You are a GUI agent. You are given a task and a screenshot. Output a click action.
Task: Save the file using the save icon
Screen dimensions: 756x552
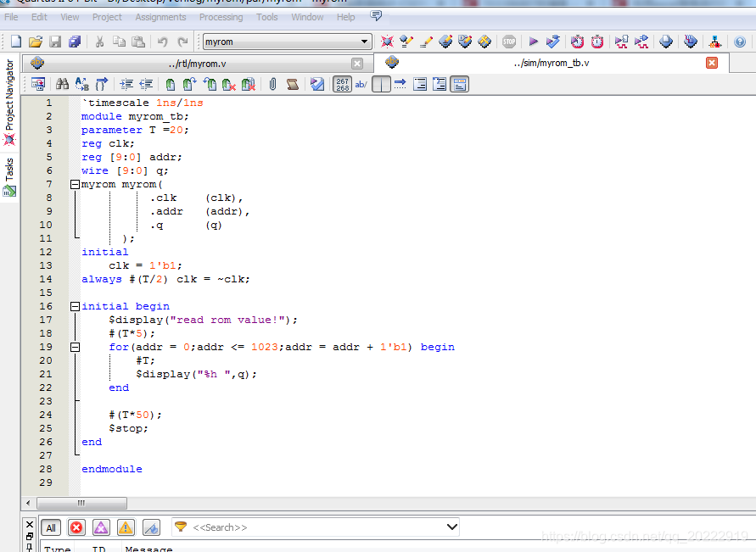click(x=54, y=41)
